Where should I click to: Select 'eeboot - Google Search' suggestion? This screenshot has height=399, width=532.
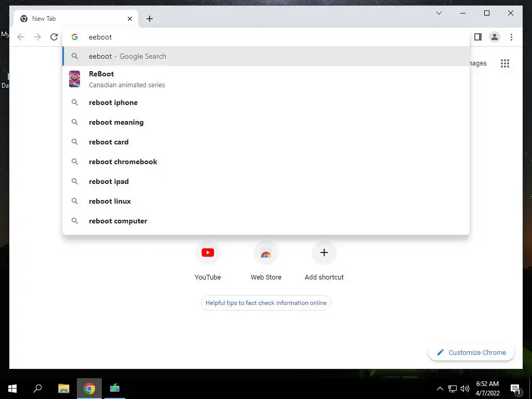coord(266,56)
